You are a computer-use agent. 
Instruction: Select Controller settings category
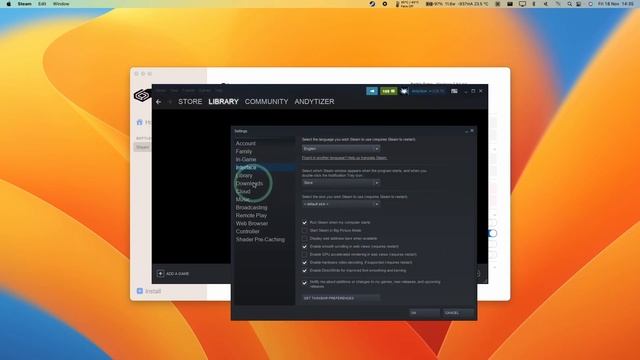pos(247,231)
